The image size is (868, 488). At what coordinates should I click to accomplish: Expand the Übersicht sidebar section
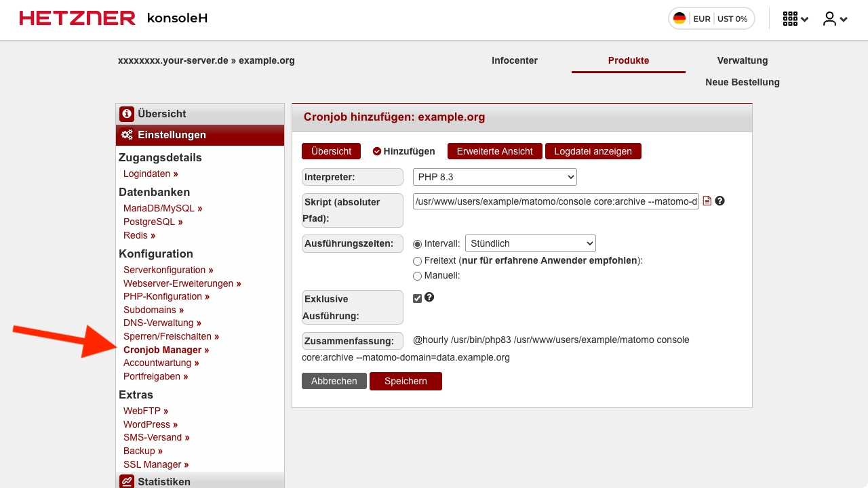click(x=200, y=114)
